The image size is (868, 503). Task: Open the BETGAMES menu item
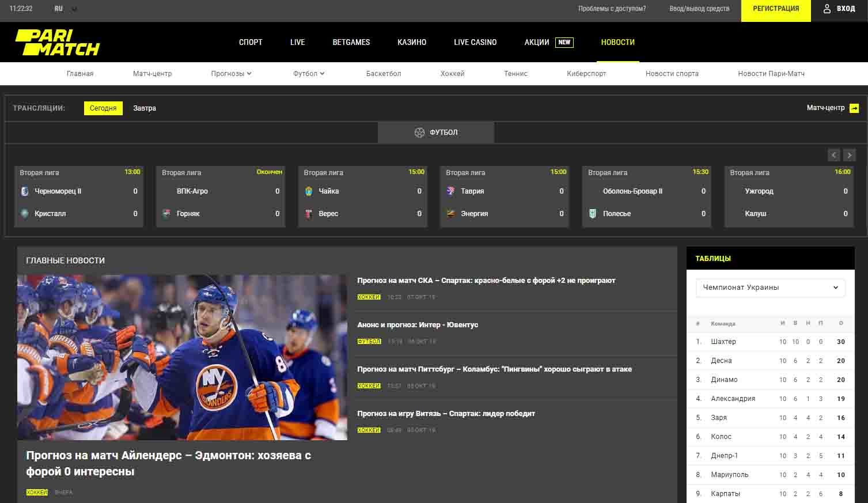tap(351, 42)
